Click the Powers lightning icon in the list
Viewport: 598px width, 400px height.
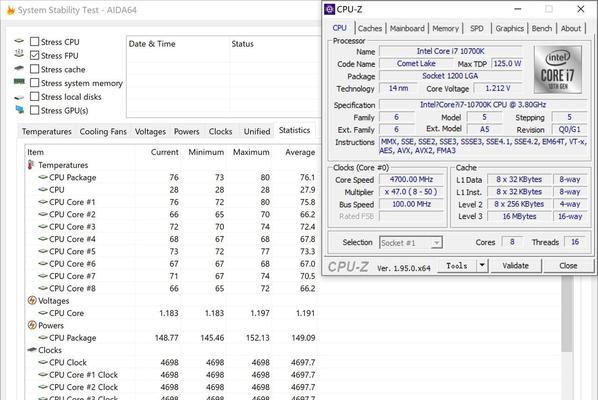32,325
